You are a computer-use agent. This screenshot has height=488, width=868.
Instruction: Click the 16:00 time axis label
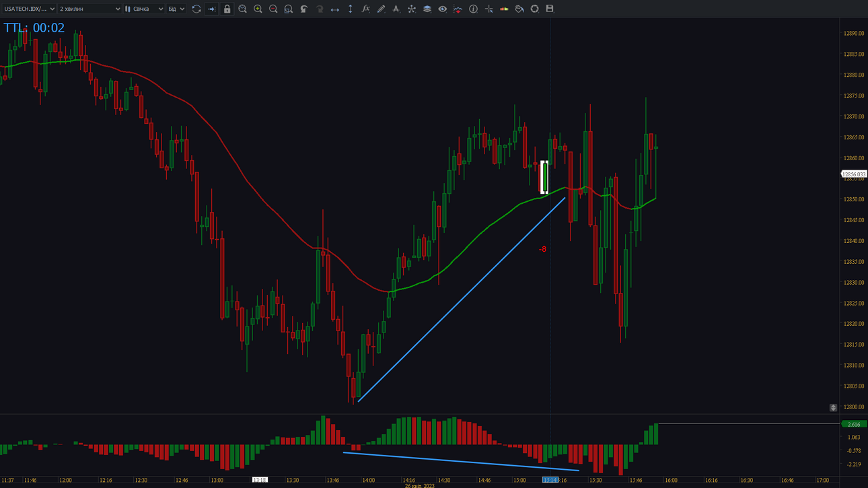[672, 481]
